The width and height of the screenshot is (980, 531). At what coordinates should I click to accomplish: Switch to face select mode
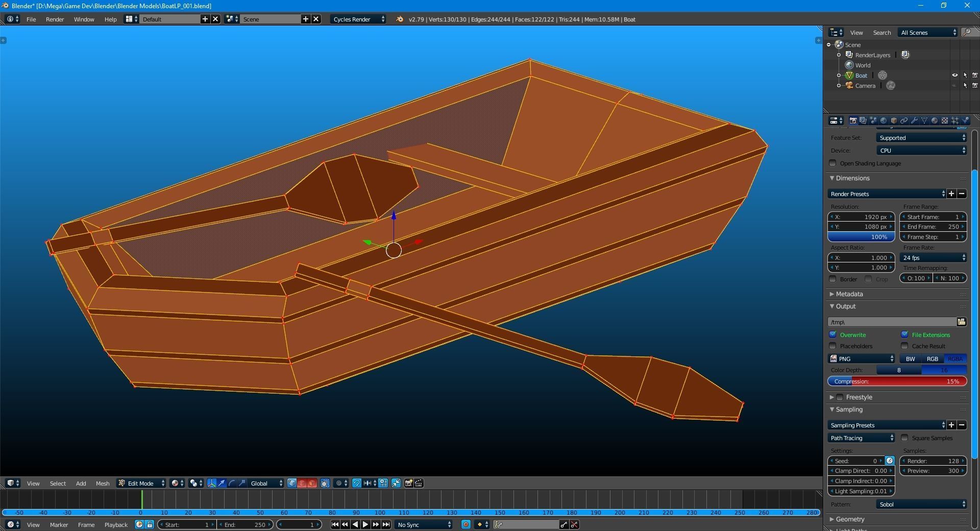pyautogui.click(x=312, y=483)
